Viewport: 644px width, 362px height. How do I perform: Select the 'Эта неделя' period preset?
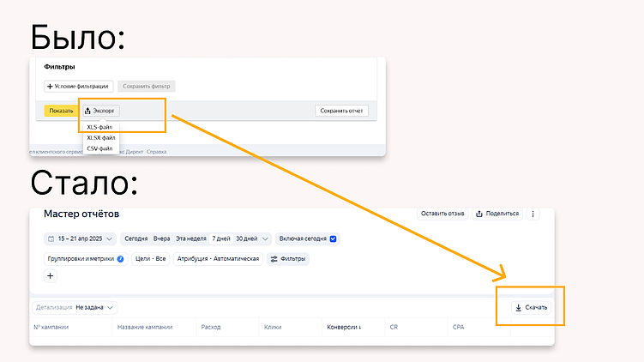(191, 238)
